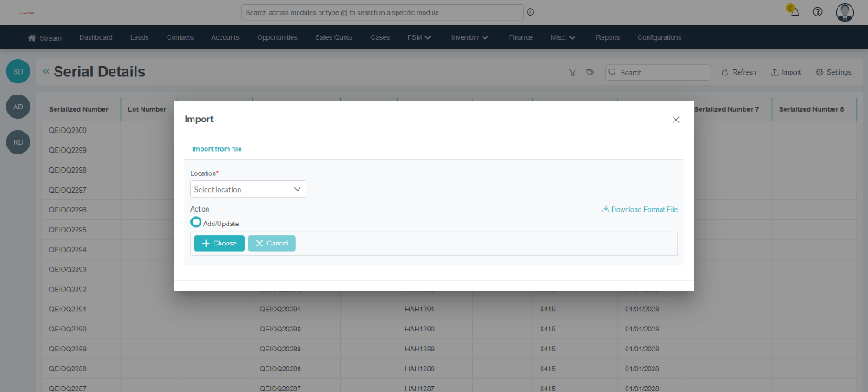This screenshot has width=868, height=392.
Task: Click the global search across modules field
Action: pyautogui.click(x=382, y=12)
